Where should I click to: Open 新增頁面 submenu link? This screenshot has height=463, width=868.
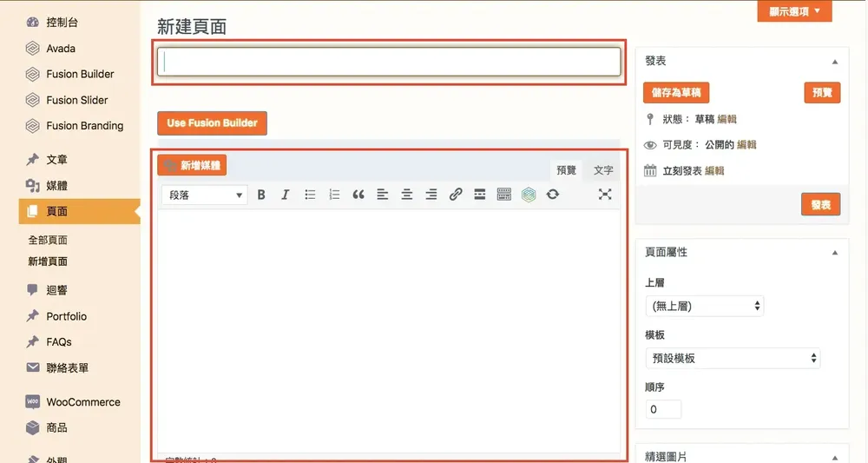tap(48, 261)
